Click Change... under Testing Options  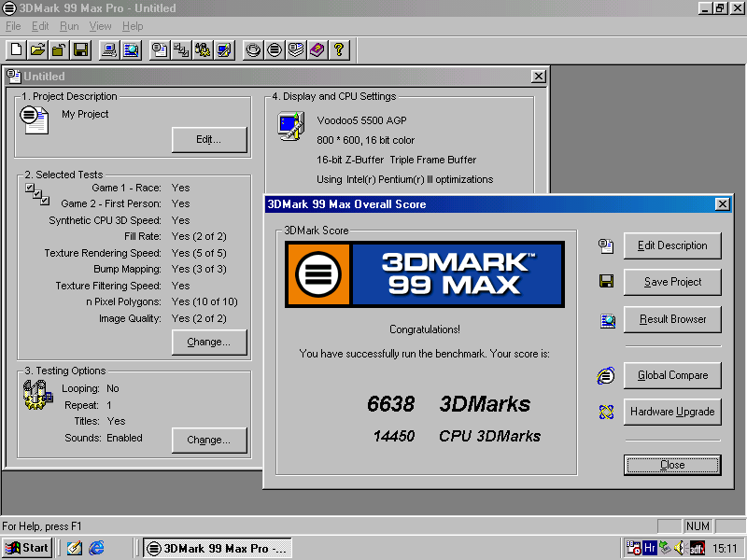tap(209, 440)
